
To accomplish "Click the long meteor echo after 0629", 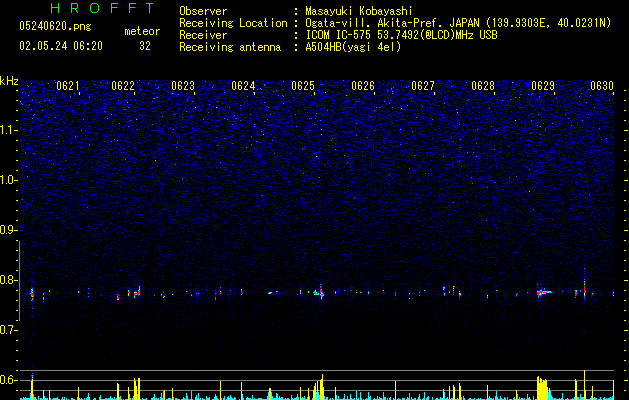I will click(544, 292).
